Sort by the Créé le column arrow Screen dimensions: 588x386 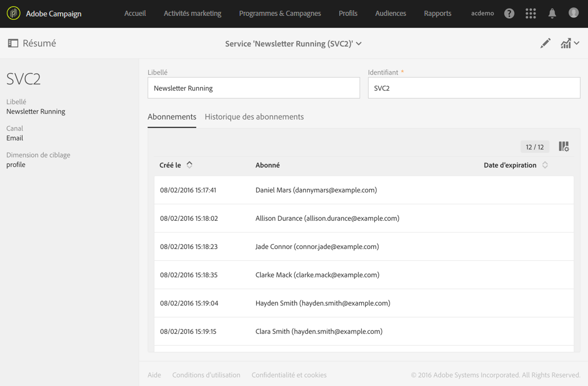point(189,165)
